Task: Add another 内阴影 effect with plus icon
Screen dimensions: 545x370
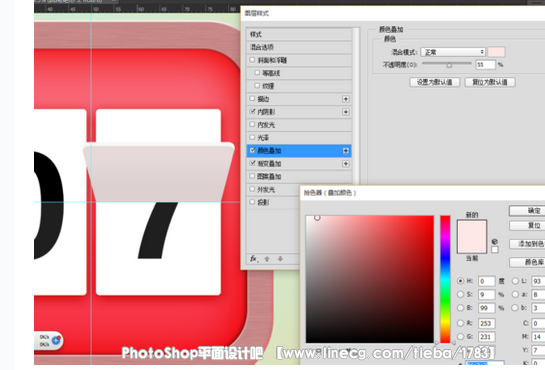Action: coord(345,112)
